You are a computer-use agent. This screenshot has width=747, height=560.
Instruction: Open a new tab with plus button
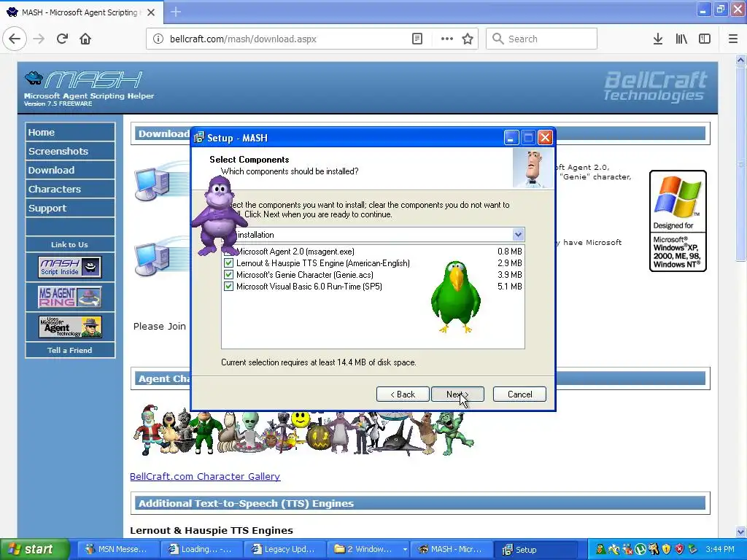click(175, 12)
